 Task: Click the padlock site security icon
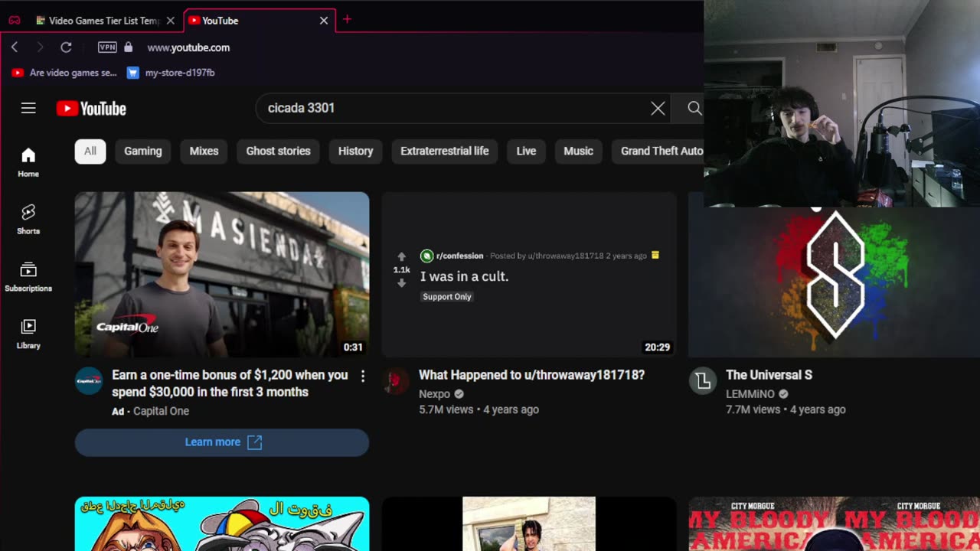pyautogui.click(x=129, y=47)
